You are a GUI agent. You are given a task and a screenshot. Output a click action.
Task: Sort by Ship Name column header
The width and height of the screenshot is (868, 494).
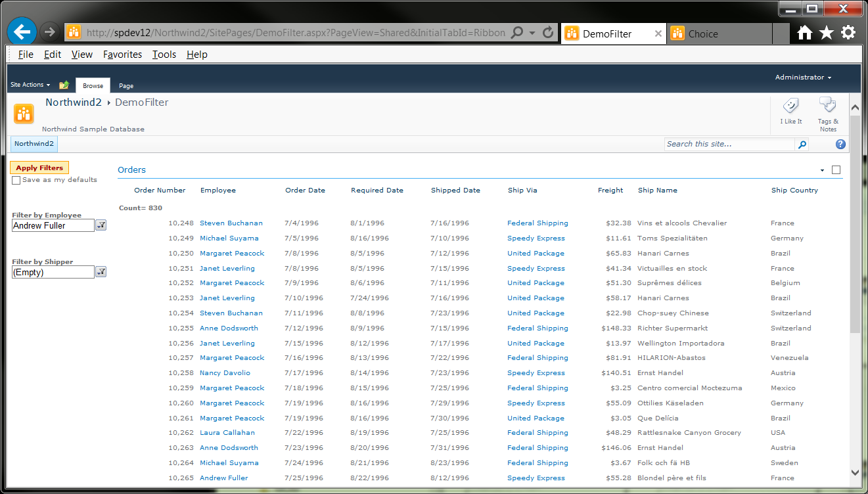point(658,191)
